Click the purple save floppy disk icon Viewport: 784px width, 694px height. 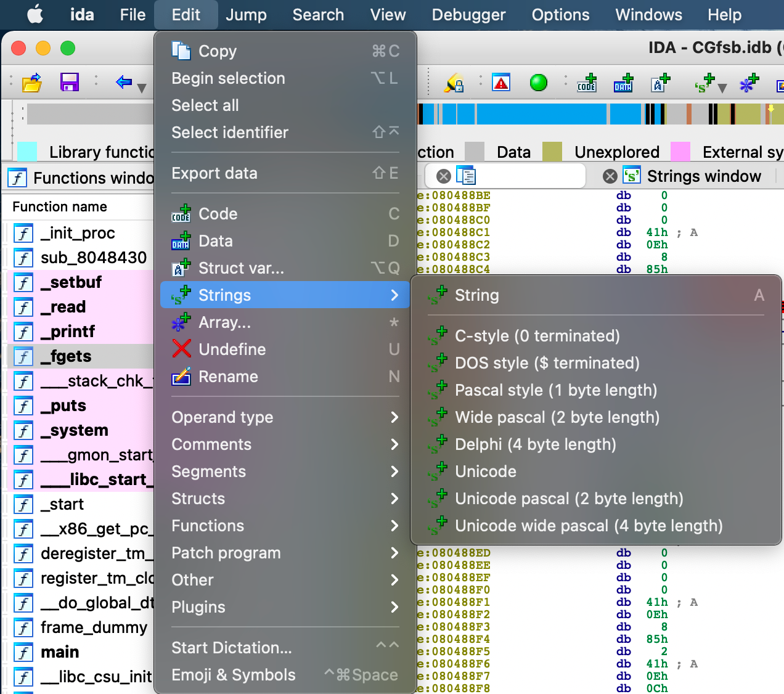coord(69,82)
